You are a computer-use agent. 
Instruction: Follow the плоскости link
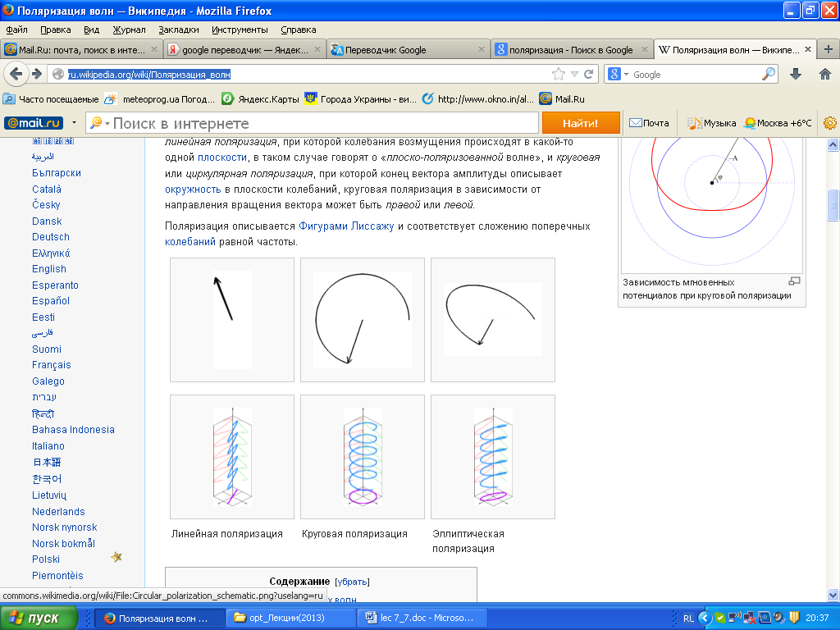click(222, 157)
